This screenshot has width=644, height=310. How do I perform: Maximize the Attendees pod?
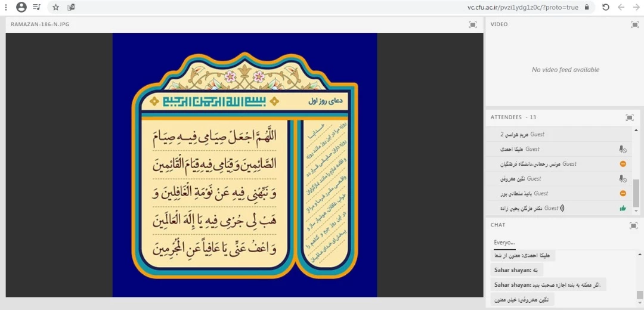pyautogui.click(x=629, y=117)
